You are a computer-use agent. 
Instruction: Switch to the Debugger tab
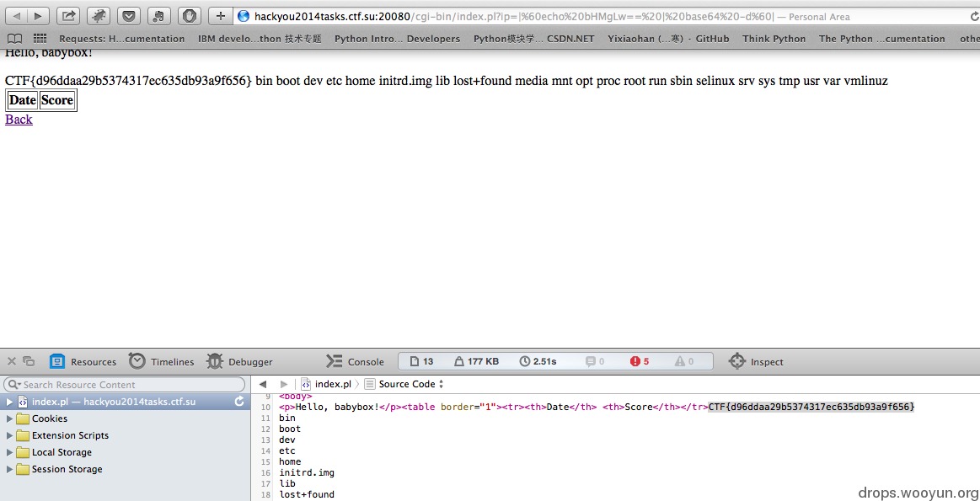click(x=239, y=361)
